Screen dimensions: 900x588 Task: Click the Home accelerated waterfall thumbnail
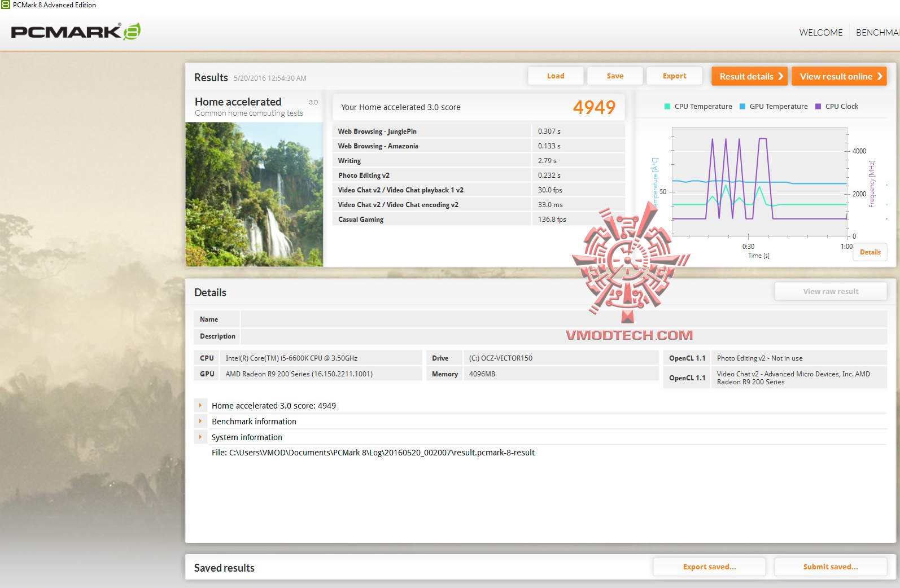pyautogui.click(x=254, y=194)
